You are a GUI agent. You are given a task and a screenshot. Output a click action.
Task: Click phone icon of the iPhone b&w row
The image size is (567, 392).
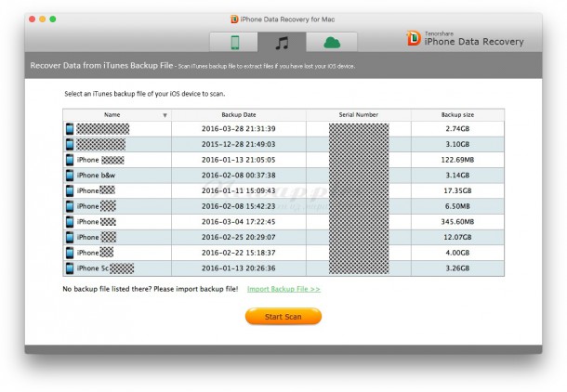[x=70, y=175]
